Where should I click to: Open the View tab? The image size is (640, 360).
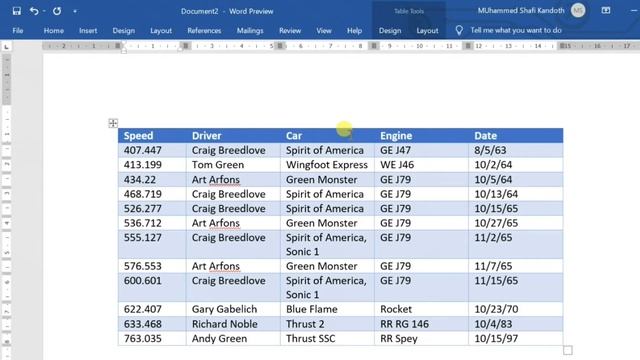[x=324, y=31]
